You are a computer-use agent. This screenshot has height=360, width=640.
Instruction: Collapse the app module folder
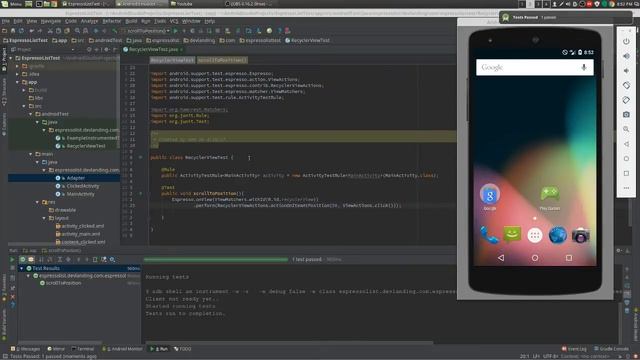[18, 82]
